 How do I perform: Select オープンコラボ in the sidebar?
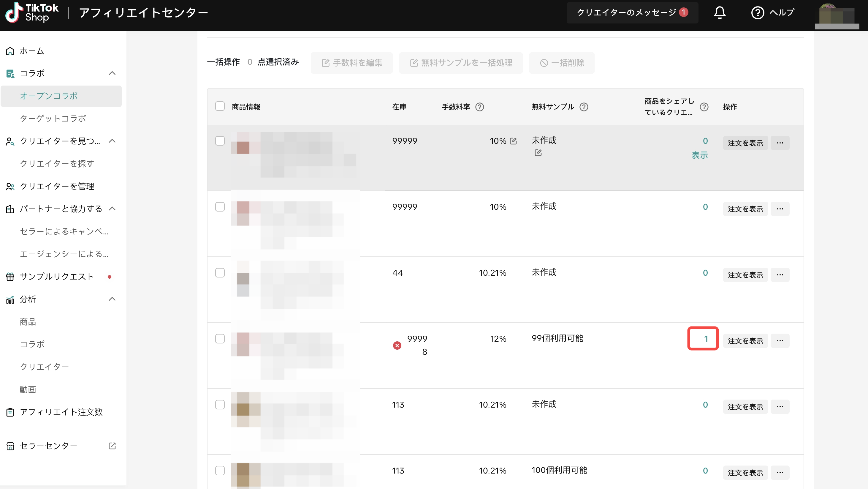click(61, 96)
